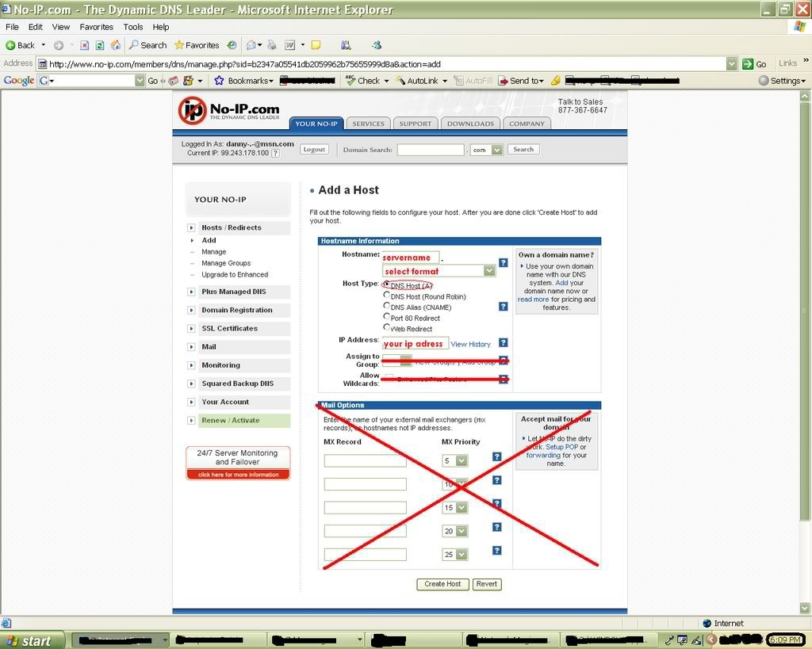812x649 pixels.
Task: Go to the Home page icon
Action: (116, 45)
